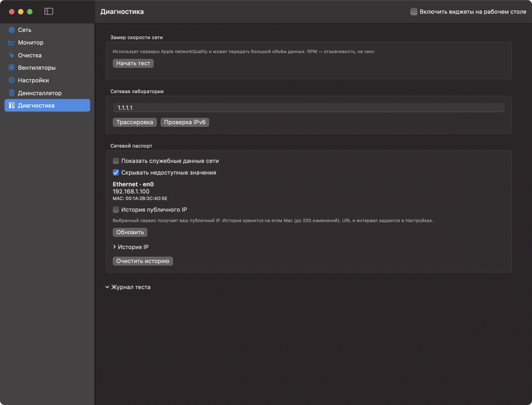Select Вентиляторы in the sidebar
Image resolution: width=532 pixels, height=405 pixels.
pos(47,68)
